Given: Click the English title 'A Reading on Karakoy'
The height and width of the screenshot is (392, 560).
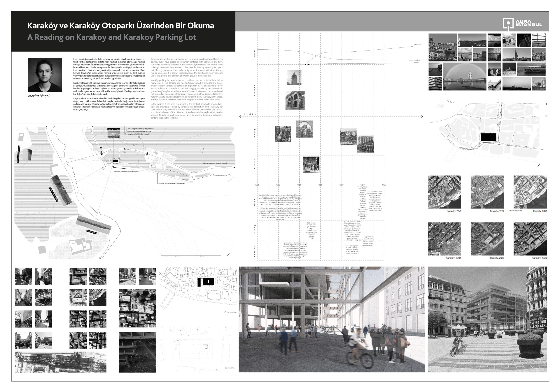Looking at the screenshot, I should coord(112,37).
